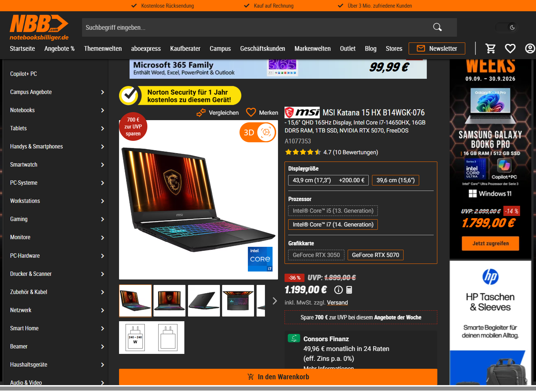
Task: Expand the Gaming sidebar category
Action: click(57, 219)
